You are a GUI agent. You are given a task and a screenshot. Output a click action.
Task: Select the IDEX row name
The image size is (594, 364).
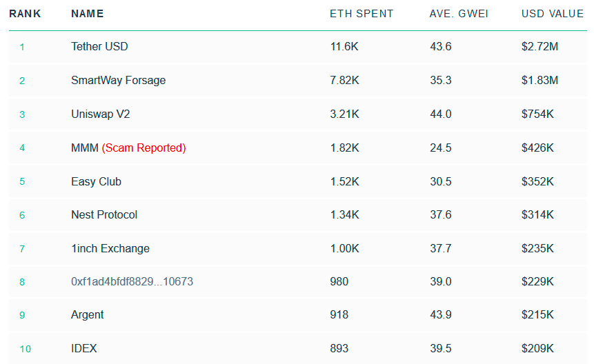click(84, 348)
